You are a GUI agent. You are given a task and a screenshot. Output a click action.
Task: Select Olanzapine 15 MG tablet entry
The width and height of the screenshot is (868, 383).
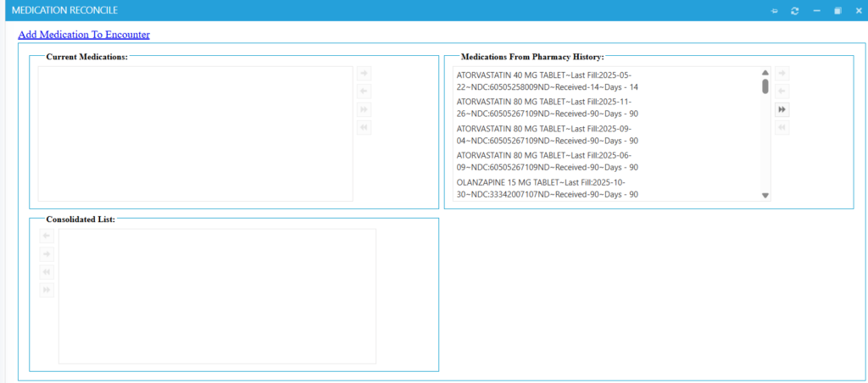point(547,188)
